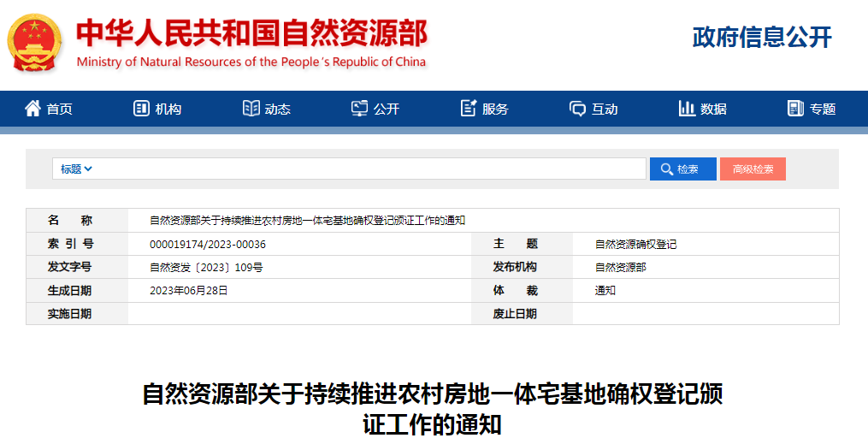Click the bar chart icon beside 数据
The height and width of the screenshot is (444, 868).
click(687, 109)
